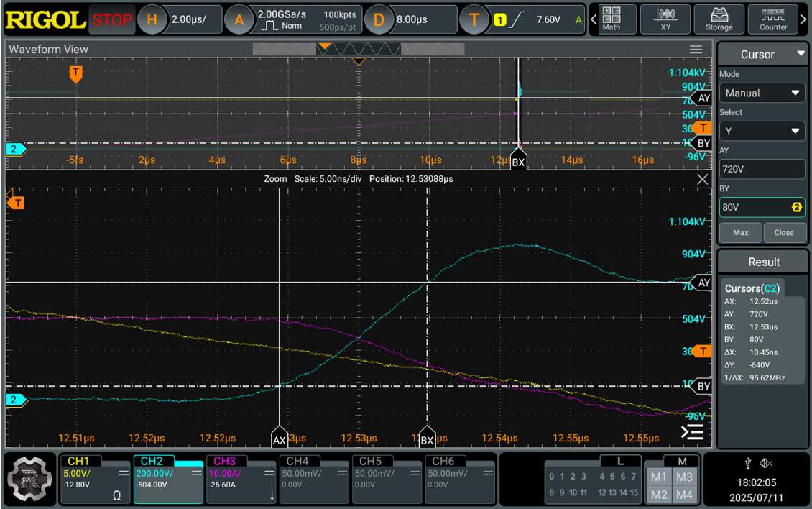Open the cursor Mode dropdown showing Manual

762,93
